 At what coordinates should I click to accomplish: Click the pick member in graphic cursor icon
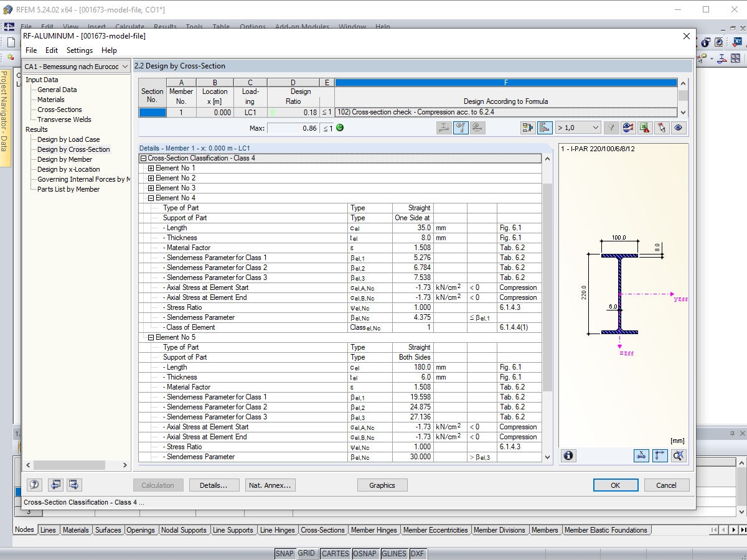(x=662, y=128)
